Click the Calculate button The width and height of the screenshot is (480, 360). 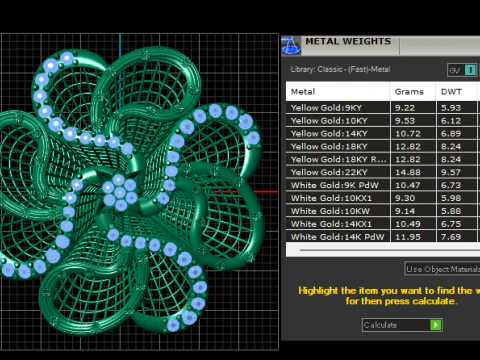(402, 325)
